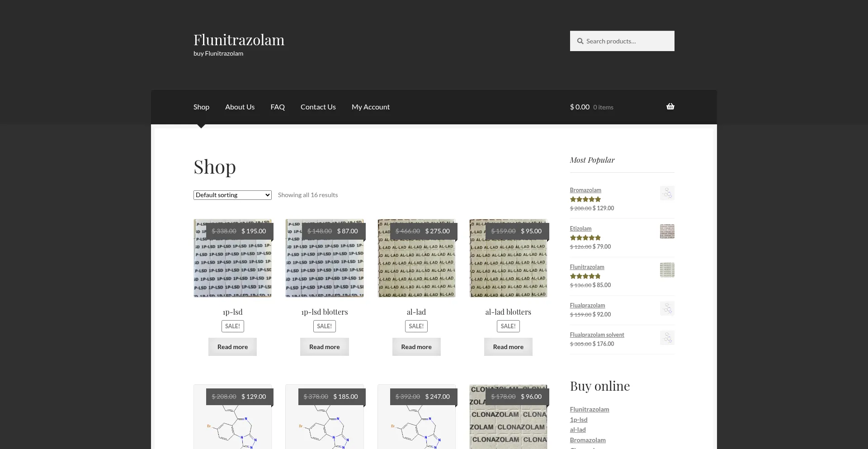This screenshot has width=868, height=449.
Task: Open the shopping basket icon
Action: click(x=670, y=107)
